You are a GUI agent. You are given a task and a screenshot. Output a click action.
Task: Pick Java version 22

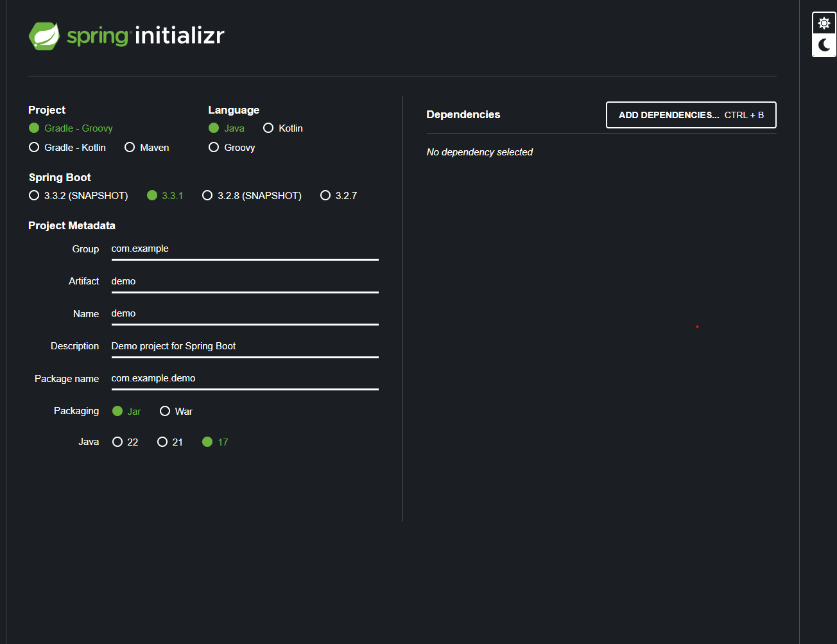click(125, 442)
